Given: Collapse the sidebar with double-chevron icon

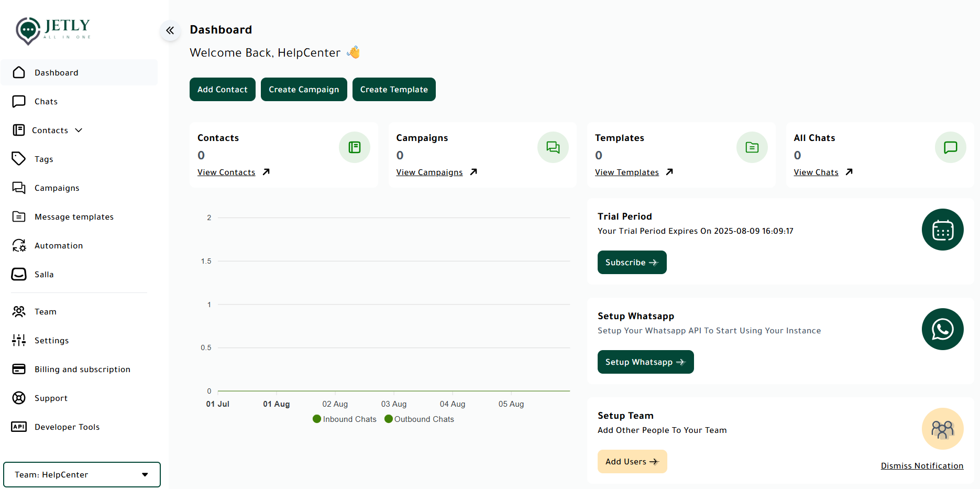Looking at the screenshot, I should pyautogui.click(x=170, y=30).
